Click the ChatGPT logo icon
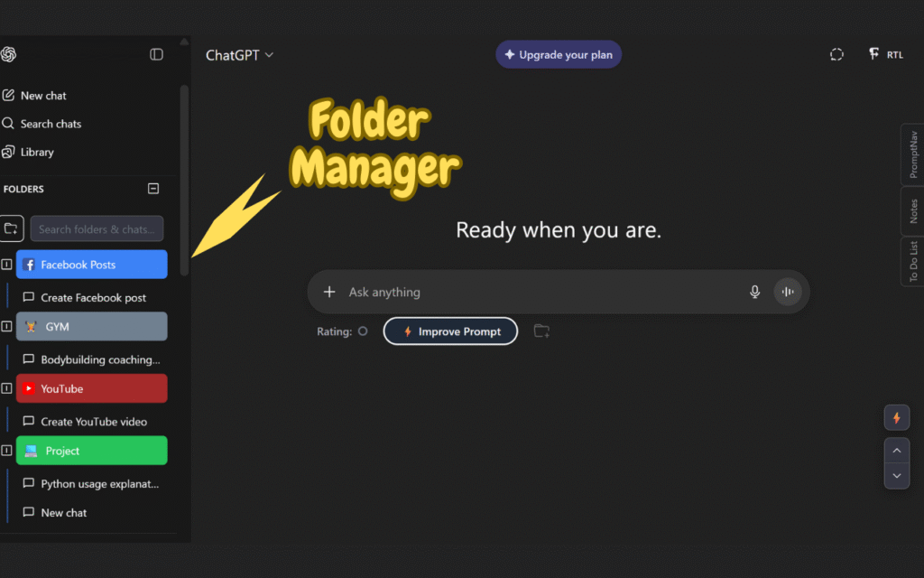This screenshot has height=578, width=924. tap(9, 55)
